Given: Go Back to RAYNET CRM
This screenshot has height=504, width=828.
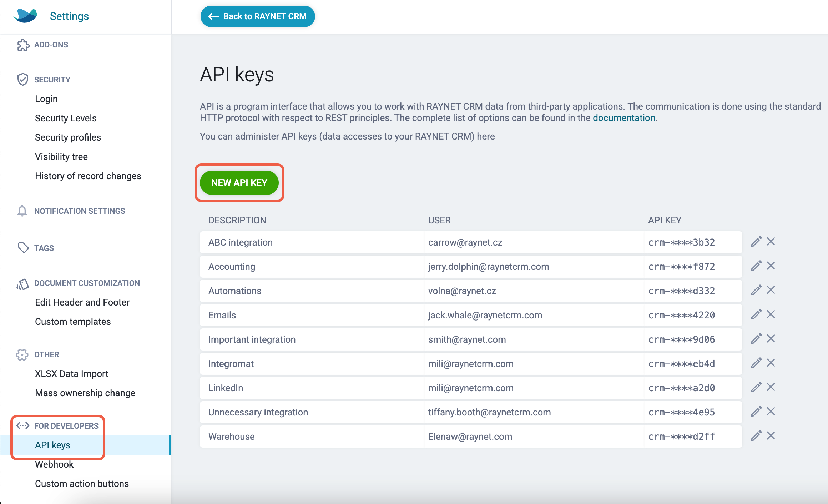Looking at the screenshot, I should [258, 16].
